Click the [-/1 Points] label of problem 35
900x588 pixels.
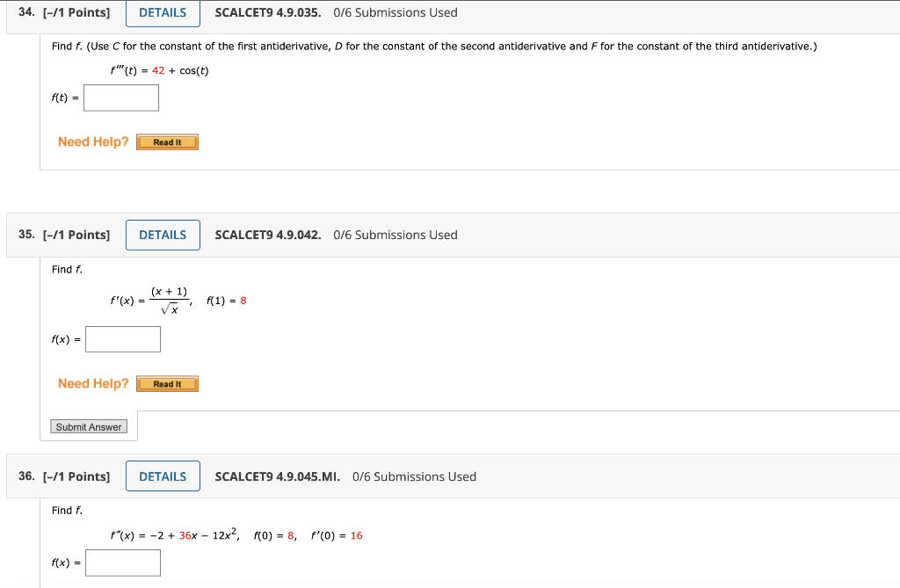77,235
